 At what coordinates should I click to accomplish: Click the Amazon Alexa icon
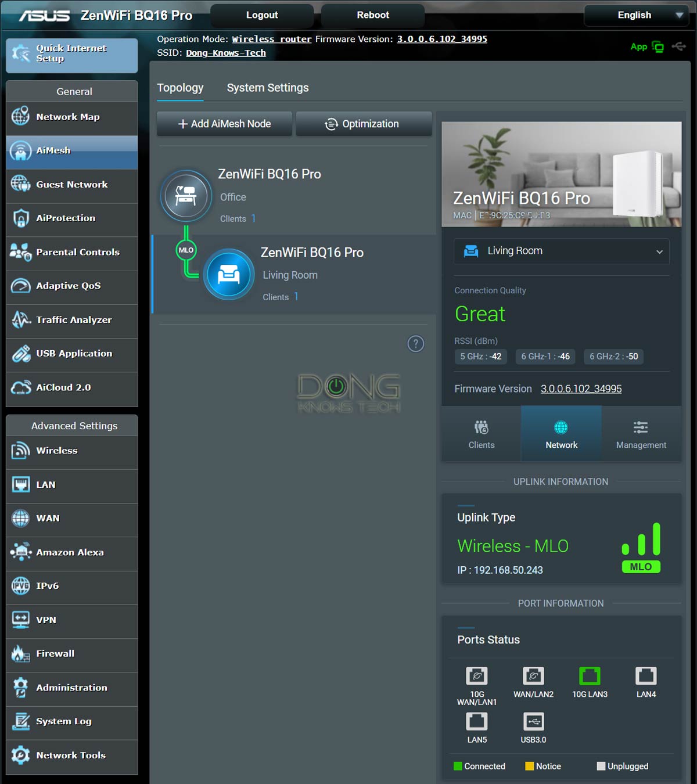20,552
